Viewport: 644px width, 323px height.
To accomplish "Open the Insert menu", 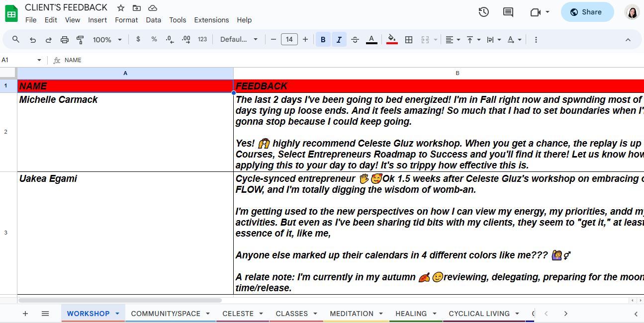I will [97, 20].
